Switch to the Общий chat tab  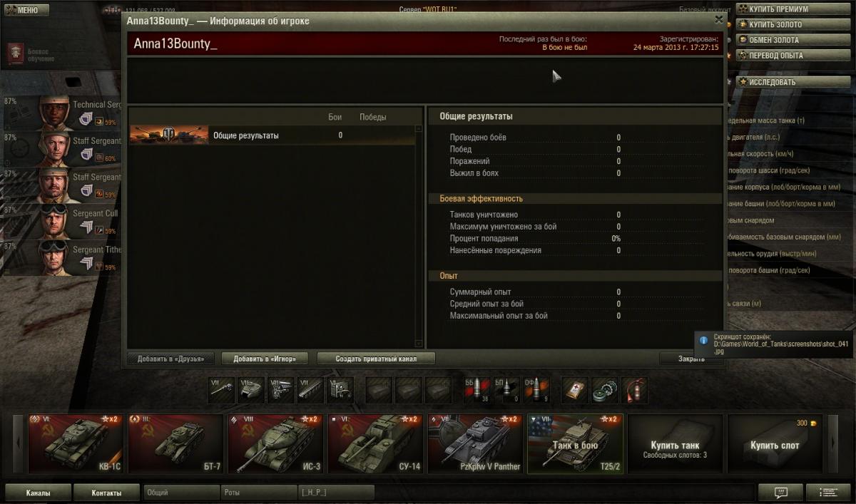181,492
